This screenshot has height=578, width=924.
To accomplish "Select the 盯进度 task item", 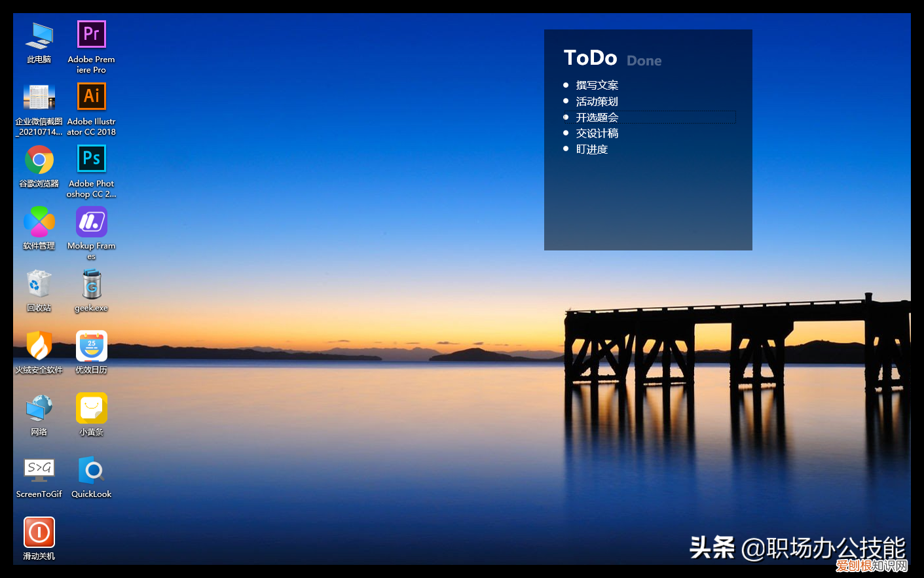I will [x=591, y=149].
